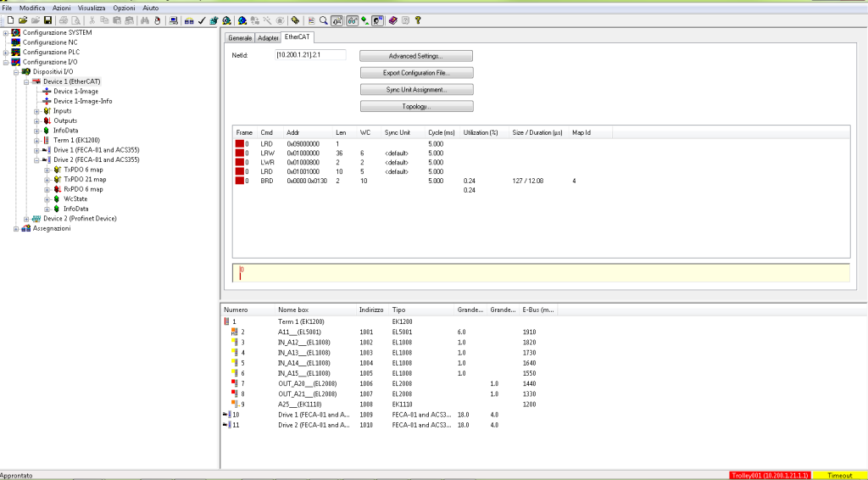Open the Aiuto menu
868x480 pixels.
point(151,8)
